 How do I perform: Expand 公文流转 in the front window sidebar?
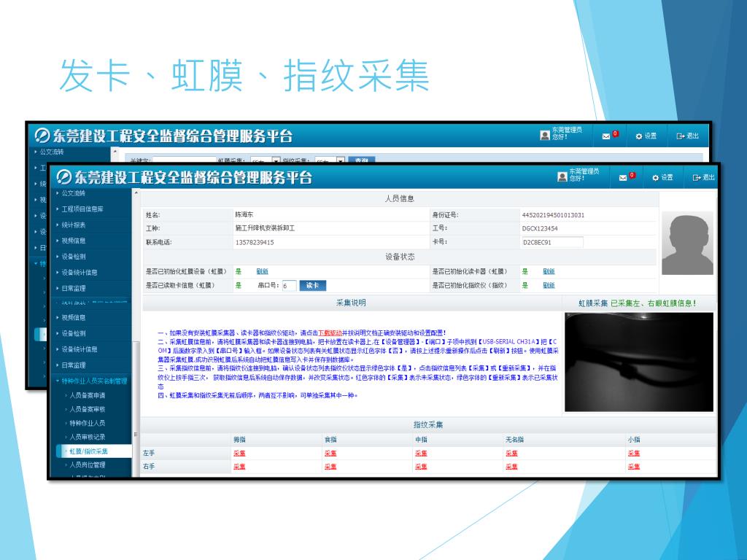pos(74,192)
